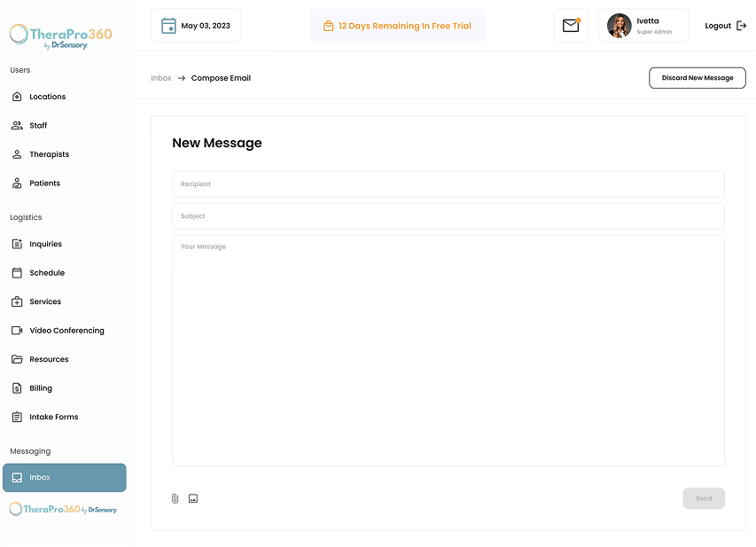Open Ivetta's Super Admin profile card
Viewport: 756px width, 547px height.
pyautogui.click(x=643, y=26)
